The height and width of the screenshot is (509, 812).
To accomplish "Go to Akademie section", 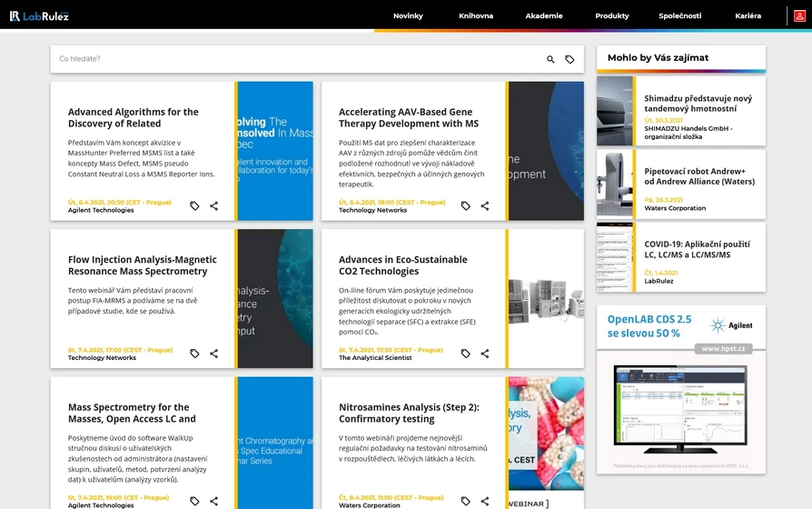I will 544,16.
